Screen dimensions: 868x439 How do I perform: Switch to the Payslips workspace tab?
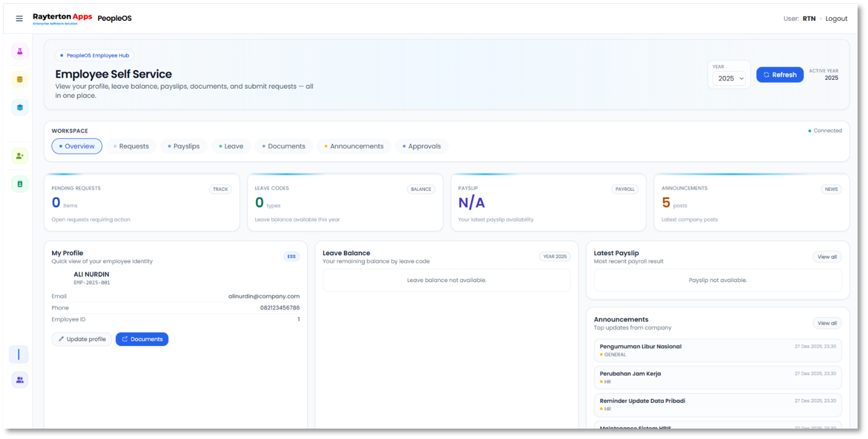[x=184, y=146]
